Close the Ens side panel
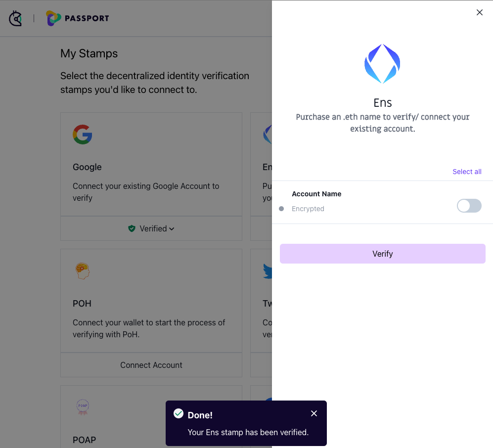493x448 pixels. coord(479,13)
